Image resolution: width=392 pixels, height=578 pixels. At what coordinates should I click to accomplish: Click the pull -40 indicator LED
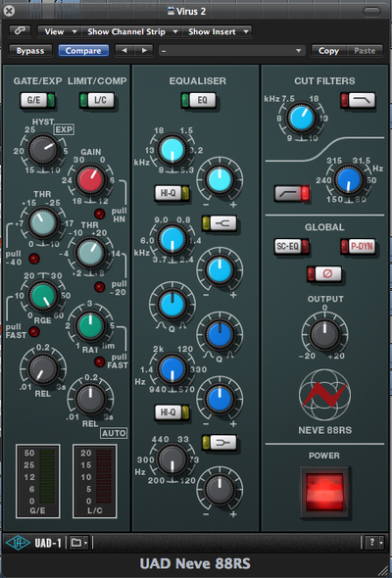point(34,259)
